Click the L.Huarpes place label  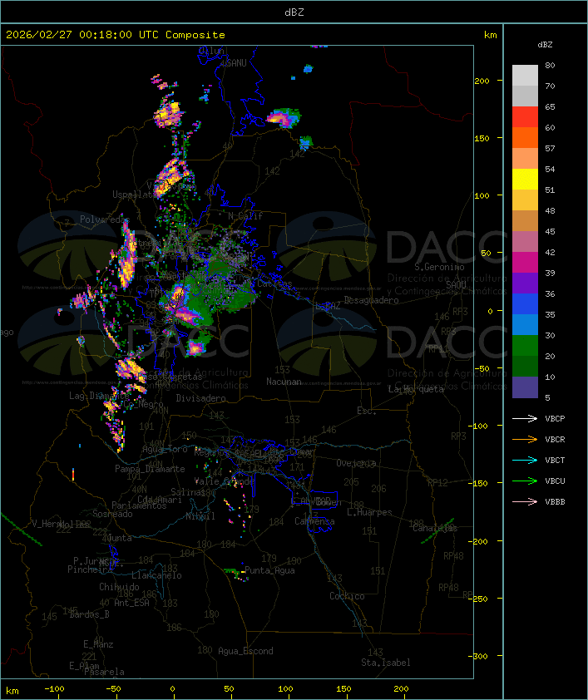click(369, 512)
